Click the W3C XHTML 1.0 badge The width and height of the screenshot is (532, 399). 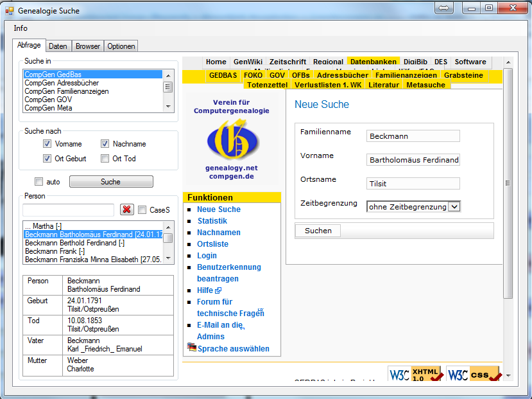click(416, 374)
